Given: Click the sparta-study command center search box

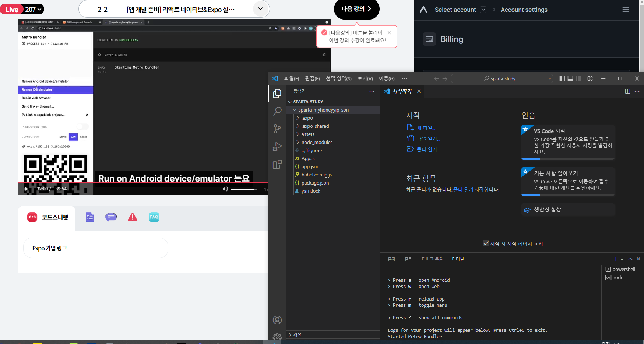Looking at the screenshot, I should (x=502, y=78).
